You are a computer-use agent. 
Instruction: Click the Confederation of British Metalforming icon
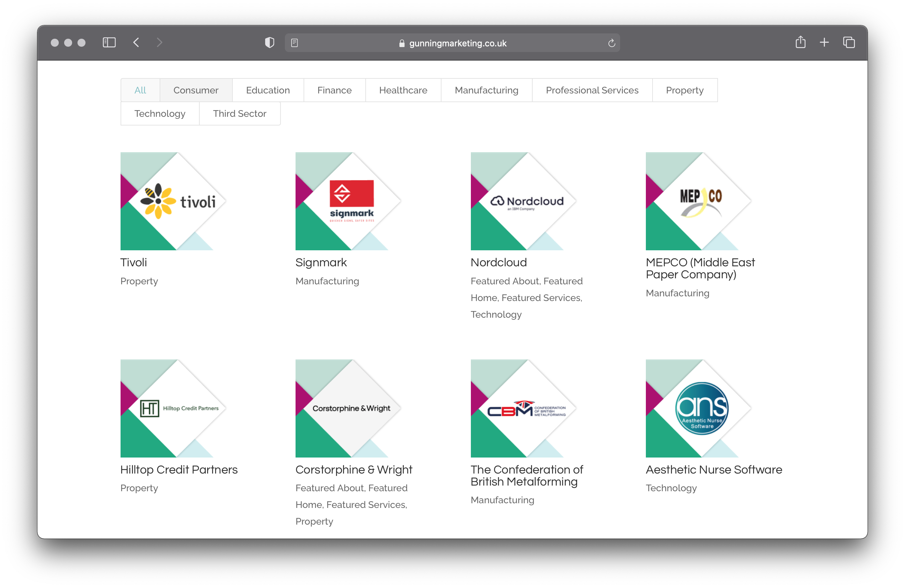[528, 408]
